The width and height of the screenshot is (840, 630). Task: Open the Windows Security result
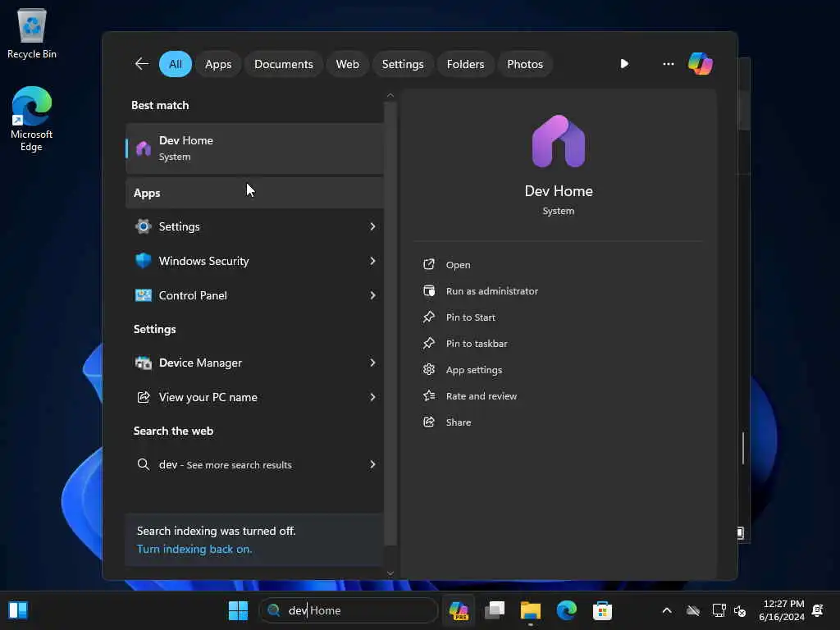(255, 261)
